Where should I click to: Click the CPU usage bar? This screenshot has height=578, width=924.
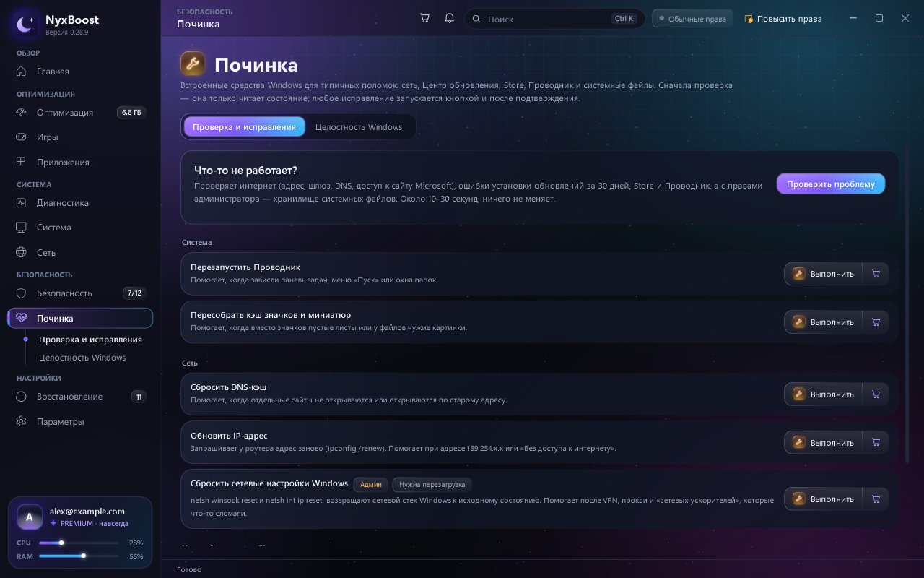pyautogui.click(x=79, y=543)
